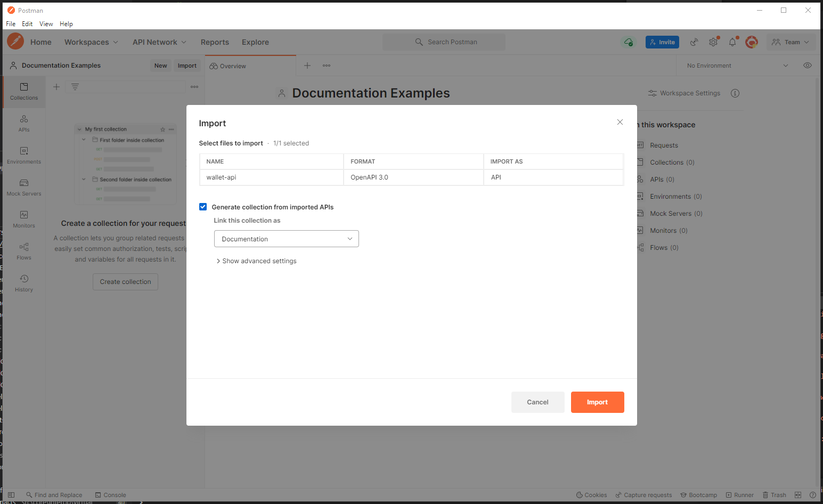
Task: Open Environments in the sidebar
Action: coord(24,156)
